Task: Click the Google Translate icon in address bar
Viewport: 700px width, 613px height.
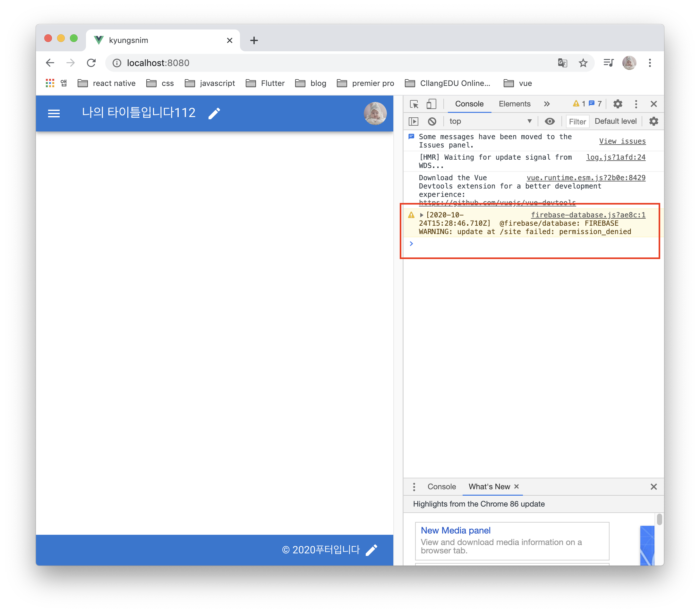Action: [x=562, y=63]
